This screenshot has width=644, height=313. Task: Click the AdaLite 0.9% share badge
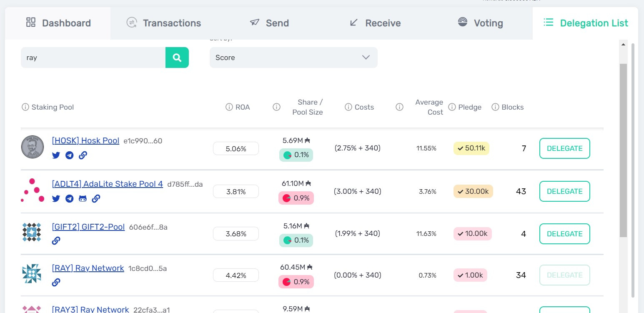pos(296,198)
